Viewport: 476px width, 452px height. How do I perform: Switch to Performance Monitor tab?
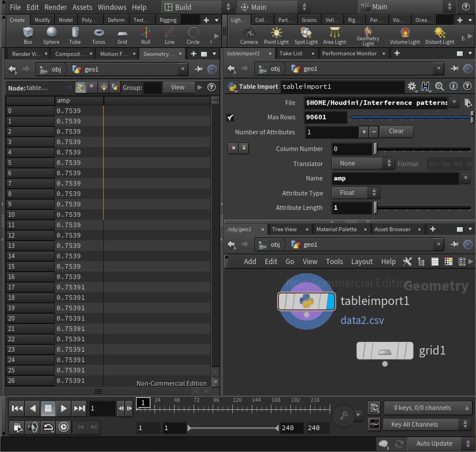[x=349, y=54]
